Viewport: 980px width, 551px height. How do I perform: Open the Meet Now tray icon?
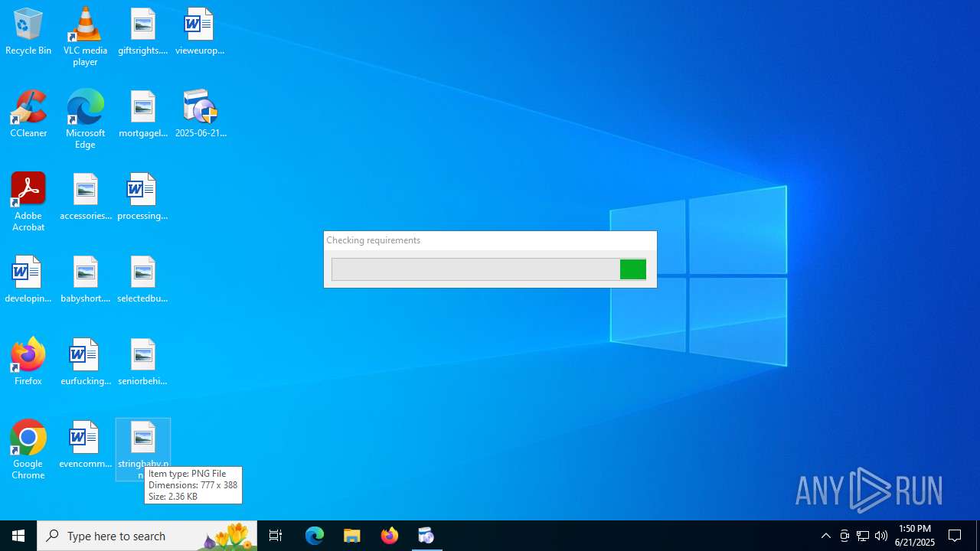(844, 536)
